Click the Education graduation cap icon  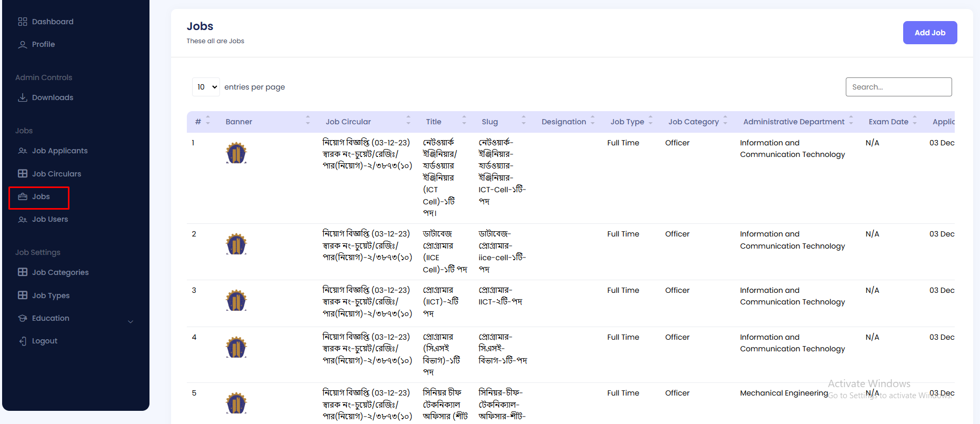23,318
